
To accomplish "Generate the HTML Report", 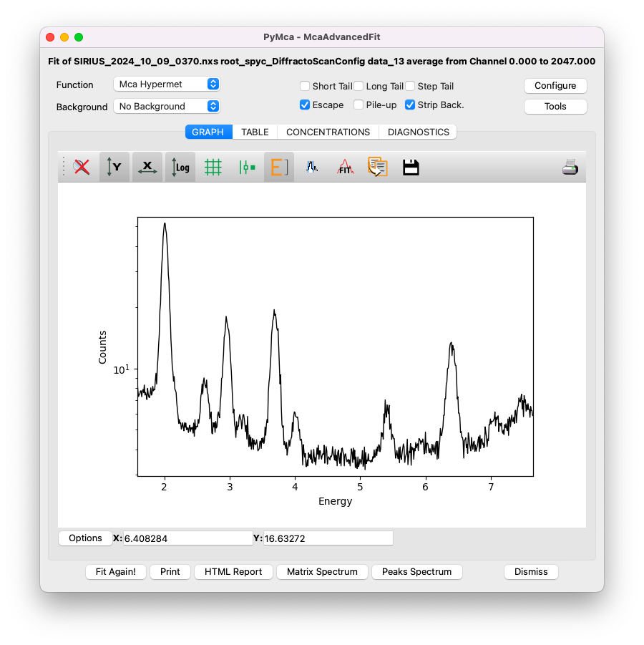I will click(233, 572).
